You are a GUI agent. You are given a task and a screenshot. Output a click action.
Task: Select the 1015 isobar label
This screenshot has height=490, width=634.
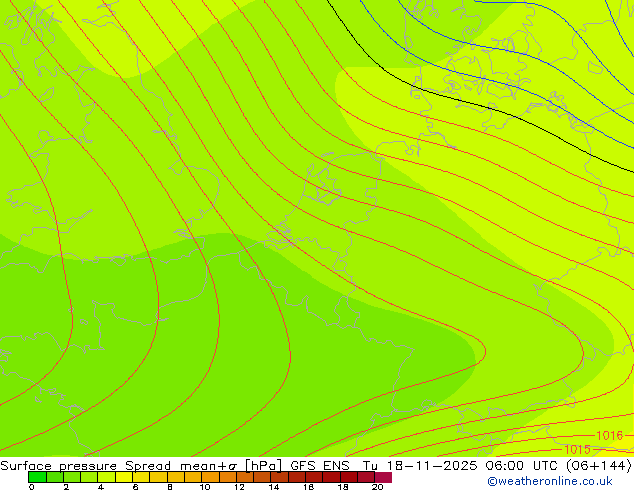577,449
